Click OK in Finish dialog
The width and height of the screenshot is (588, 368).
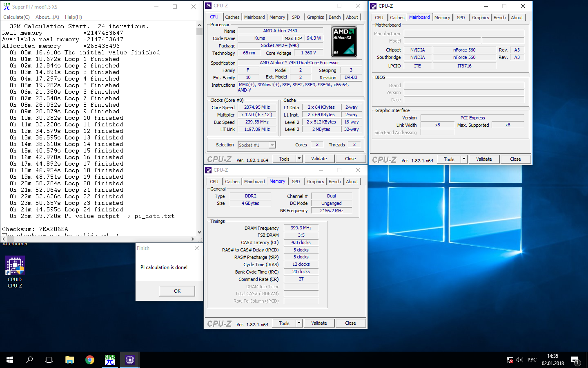[177, 291]
